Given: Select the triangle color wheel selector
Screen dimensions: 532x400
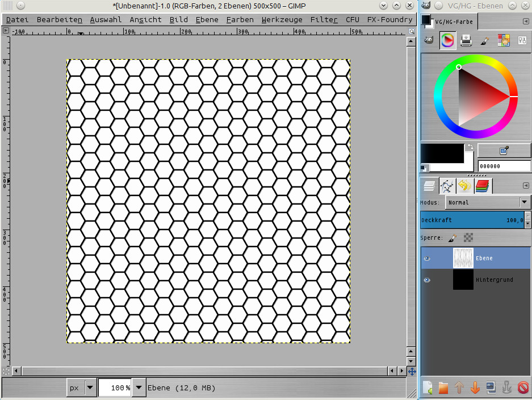Looking at the screenshot, I should pyautogui.click(x=447, y=40).
